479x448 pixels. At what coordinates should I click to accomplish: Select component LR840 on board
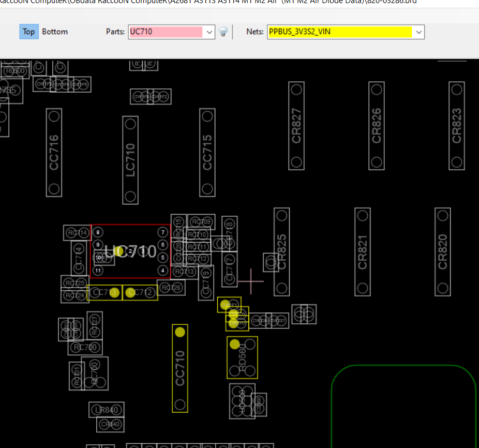click(x=107, y=410)
